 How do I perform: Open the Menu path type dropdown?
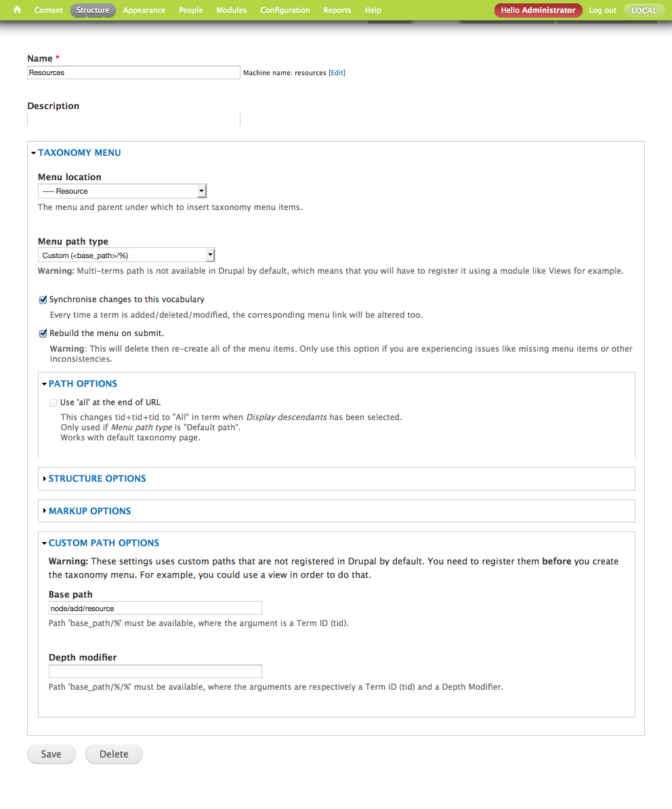coord(126,255)
